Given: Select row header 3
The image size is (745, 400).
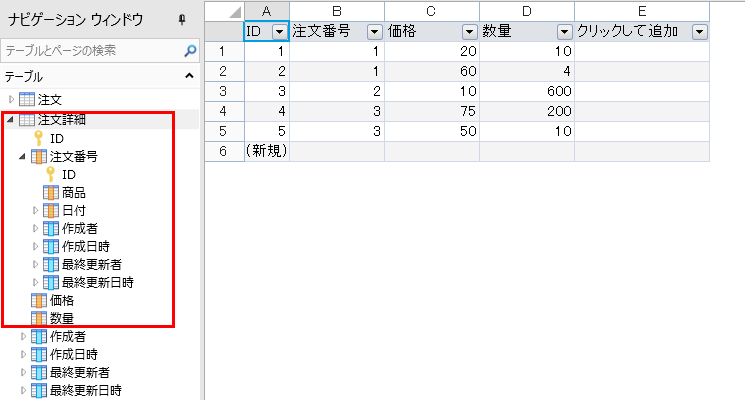Looking at the screenshot, I should (224, 91).
